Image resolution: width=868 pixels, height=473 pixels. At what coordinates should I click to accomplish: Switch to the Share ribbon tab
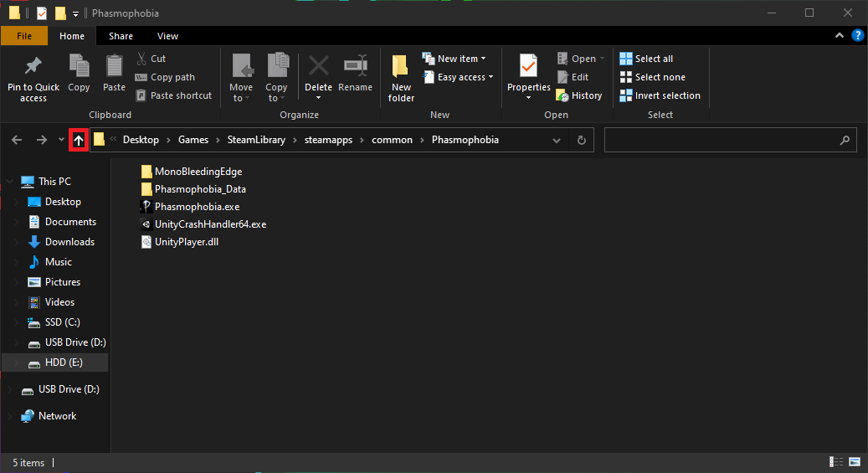[121, 35]
